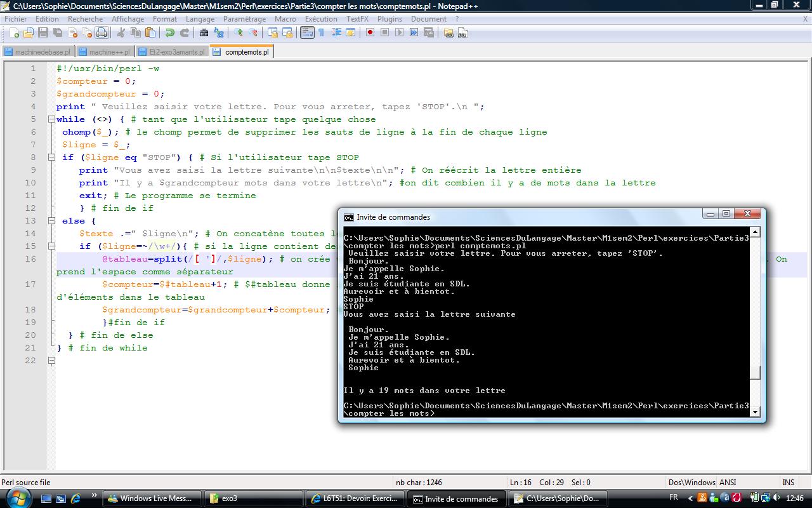
Task: Open Find with the binoculars icon
Action: [x=204, y=33]
